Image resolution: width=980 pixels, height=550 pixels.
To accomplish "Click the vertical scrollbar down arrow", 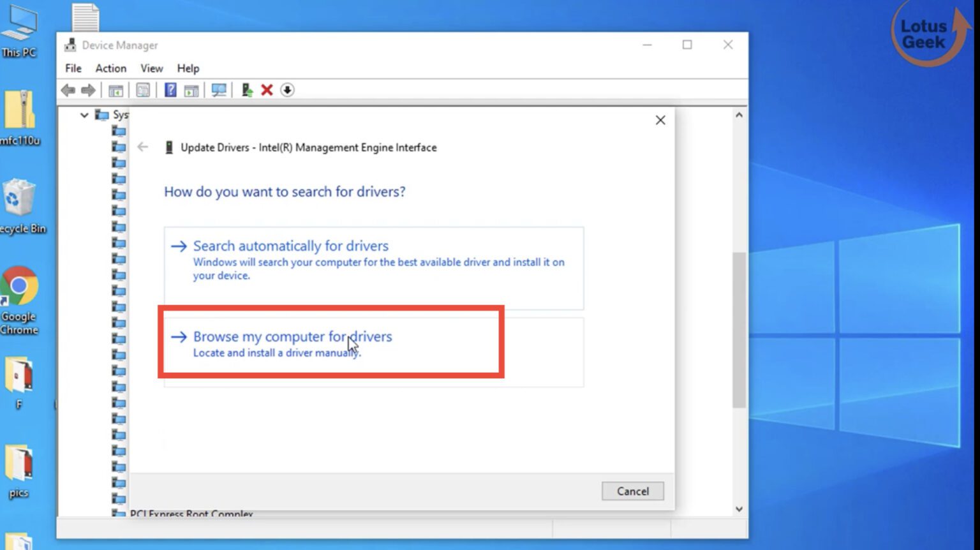I will coord(739,509).
